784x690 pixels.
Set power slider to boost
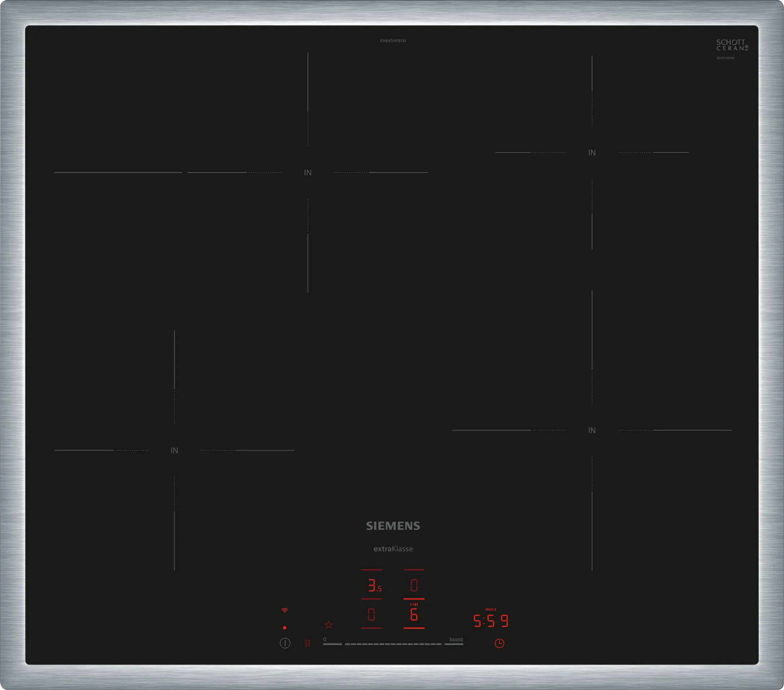(454, 643)
